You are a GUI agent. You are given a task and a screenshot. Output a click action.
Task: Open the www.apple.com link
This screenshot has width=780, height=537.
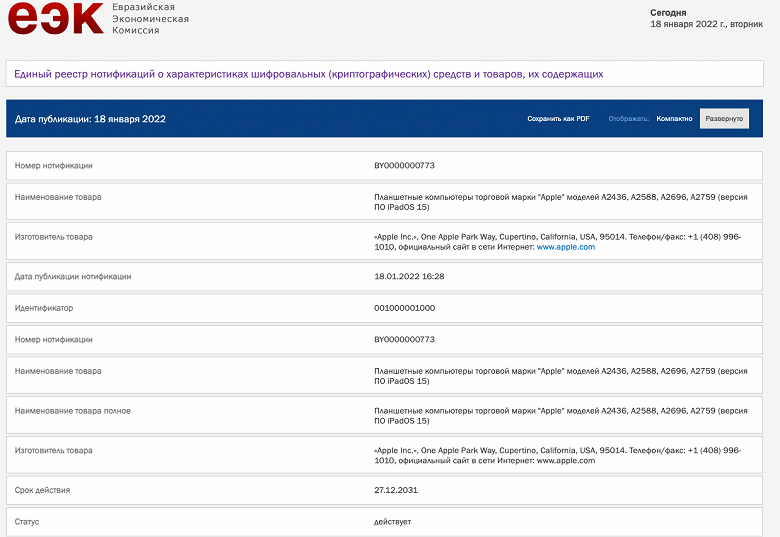point(566,247)
